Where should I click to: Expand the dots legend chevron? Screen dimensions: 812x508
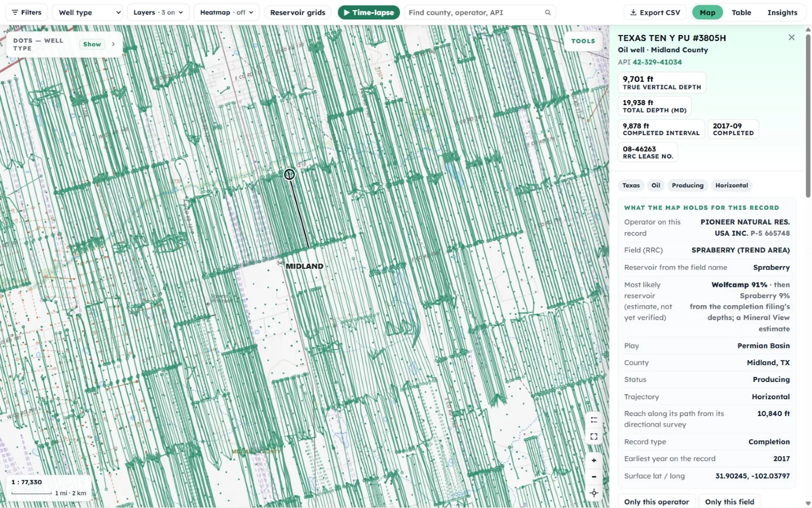(113, 44)
